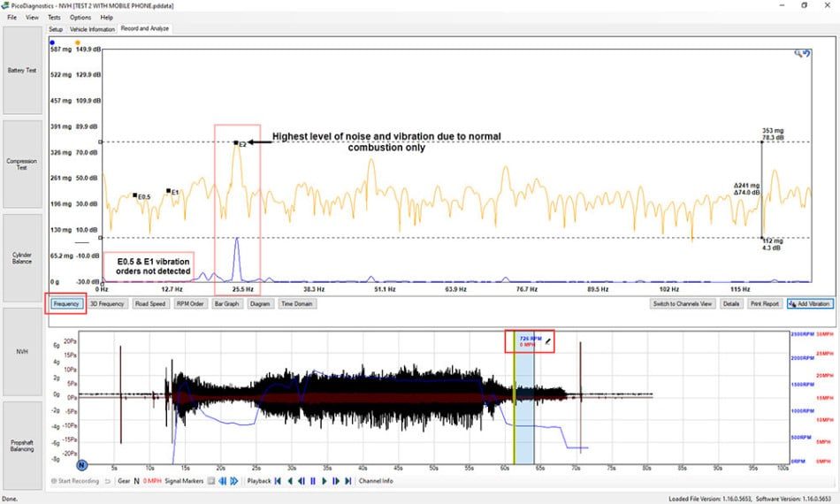The image size is (840, 504).
Task: Open the Cylinder Balance test panel
Action: pos(22,258)
